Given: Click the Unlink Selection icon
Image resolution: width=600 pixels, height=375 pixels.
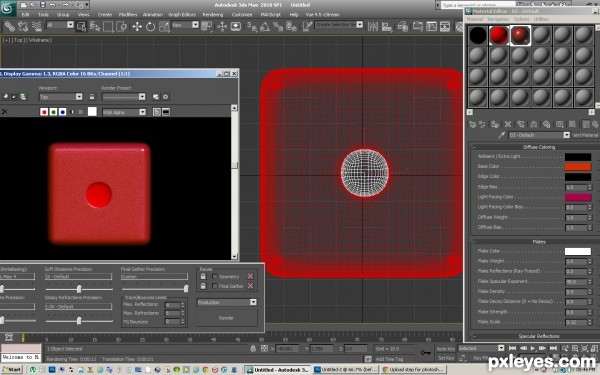Looking at the screenshot, I should pyautogui.click(x=23, y=26).
